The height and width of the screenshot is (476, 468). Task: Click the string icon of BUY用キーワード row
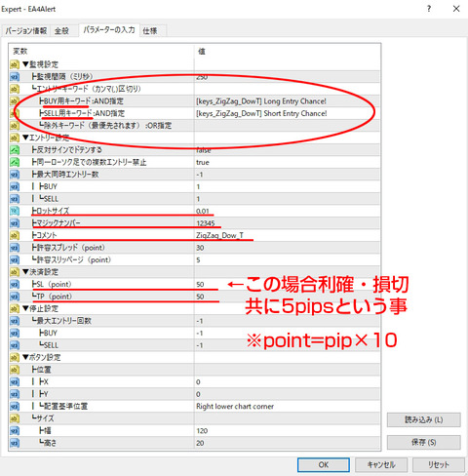[15, 101]
